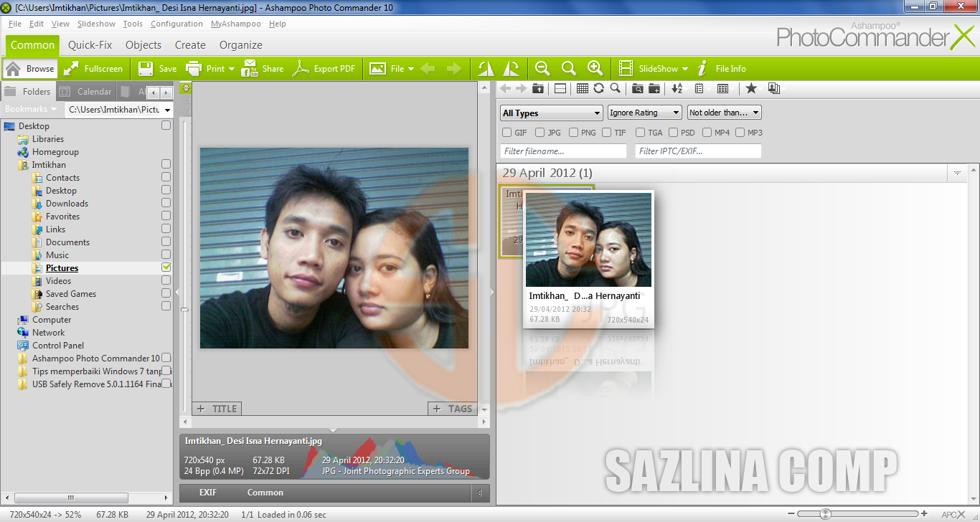Click the Common info panel button

(265, 493)
